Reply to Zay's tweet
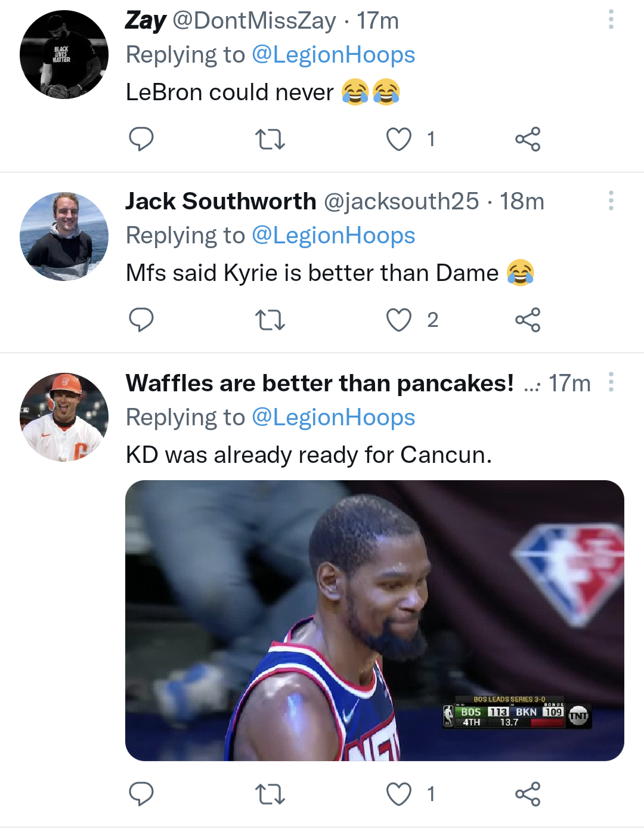This screenshot has width=644, height=828. click(x=141, y=139)
